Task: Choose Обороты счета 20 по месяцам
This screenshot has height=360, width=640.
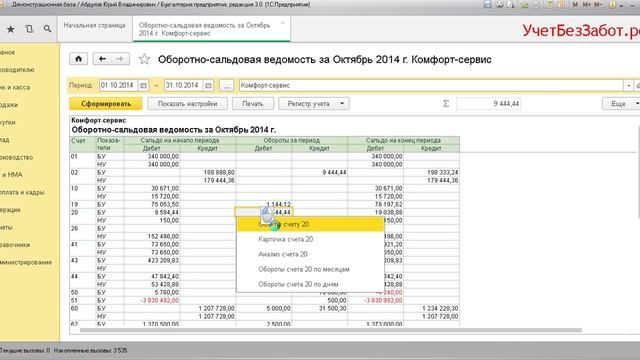Action: tap(311, 269)
